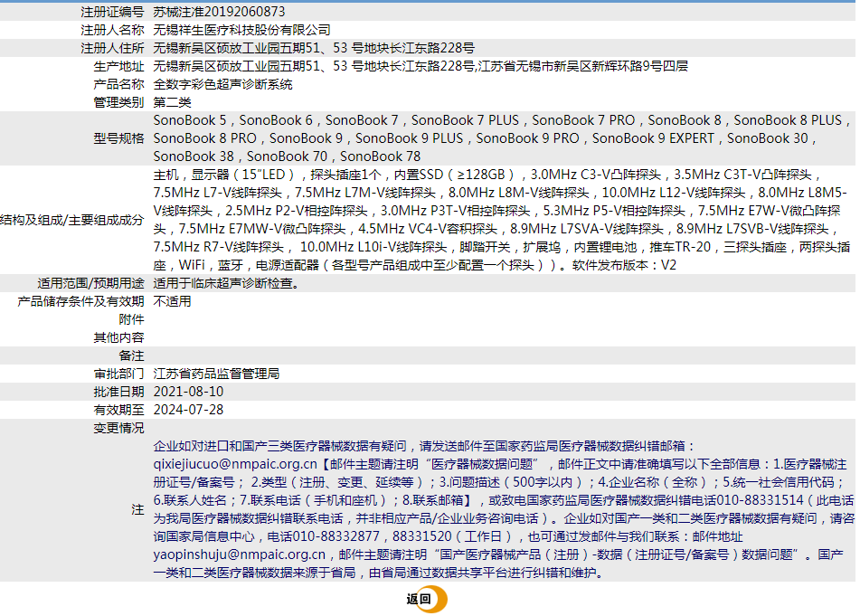Click the 结构及组成/主要组成成分 label
Image resolution: width=860 pixels, height=616 pixels.
[x=71, y=220]
